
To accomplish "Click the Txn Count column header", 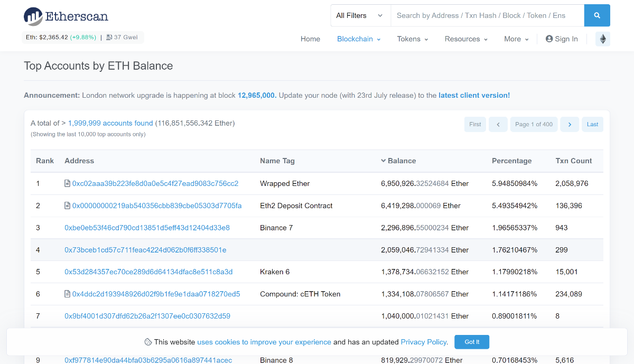I will tap(574, 161).
